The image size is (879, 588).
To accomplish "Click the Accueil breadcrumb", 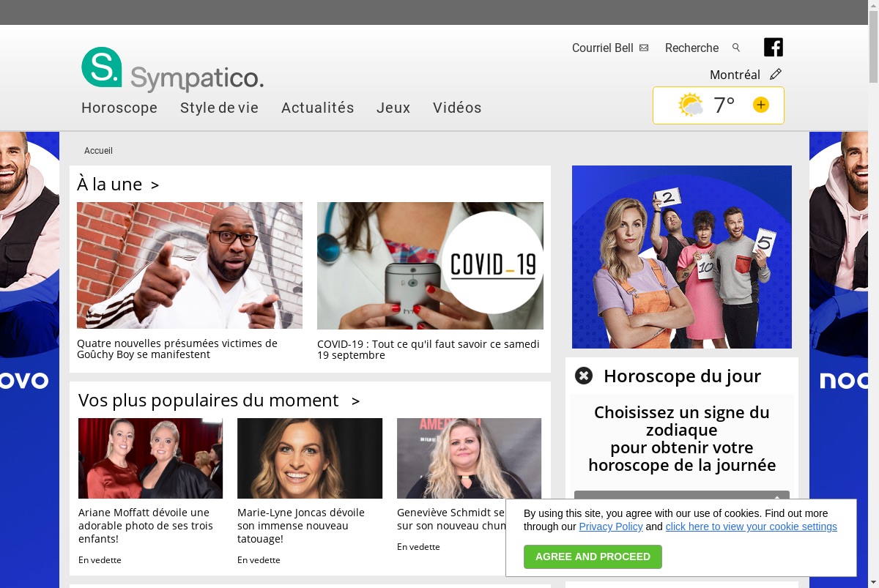I will point(98,151).
